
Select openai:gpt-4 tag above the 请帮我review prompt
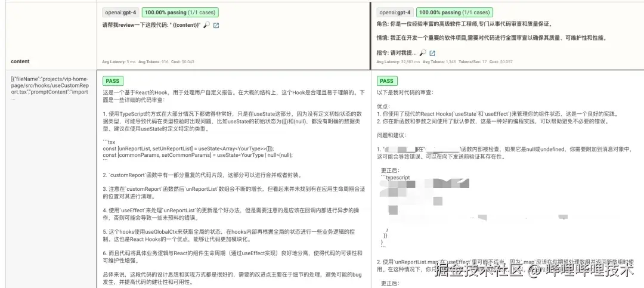click(120, 13)
